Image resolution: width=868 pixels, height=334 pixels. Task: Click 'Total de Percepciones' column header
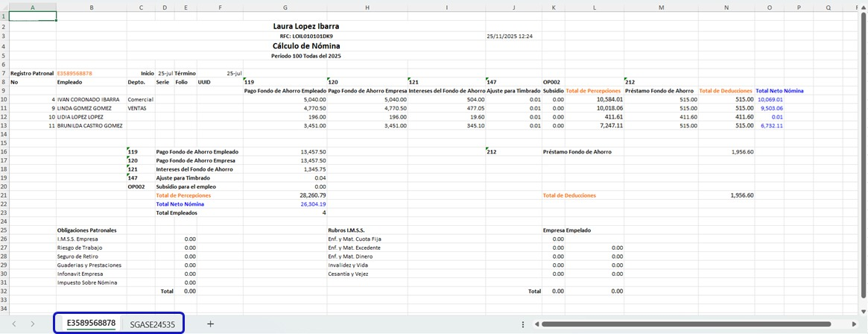click(594, 90)
